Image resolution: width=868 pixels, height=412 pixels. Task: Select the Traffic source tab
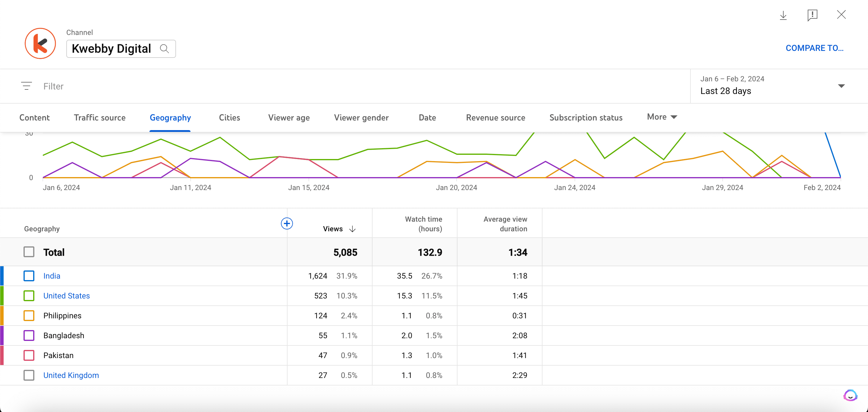100,117
